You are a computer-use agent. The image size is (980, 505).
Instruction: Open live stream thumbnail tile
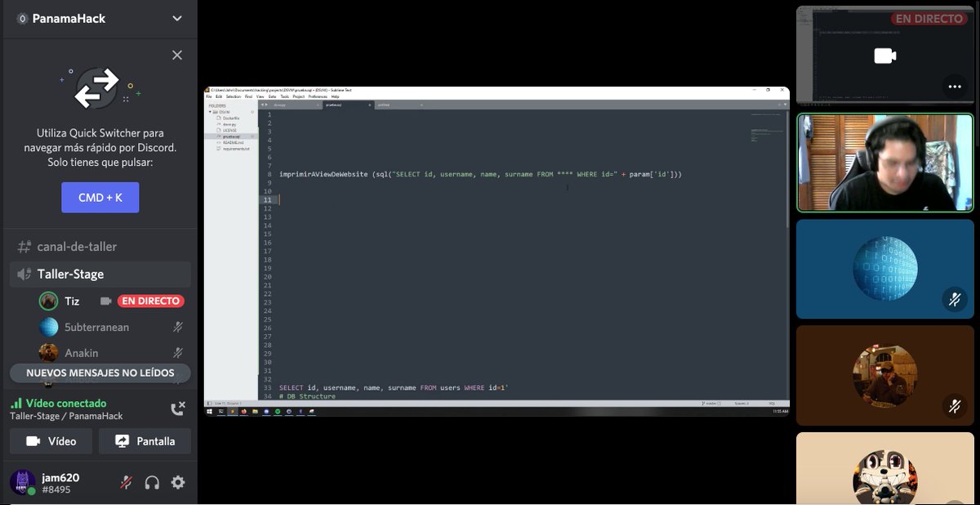[x=885, y=56]
